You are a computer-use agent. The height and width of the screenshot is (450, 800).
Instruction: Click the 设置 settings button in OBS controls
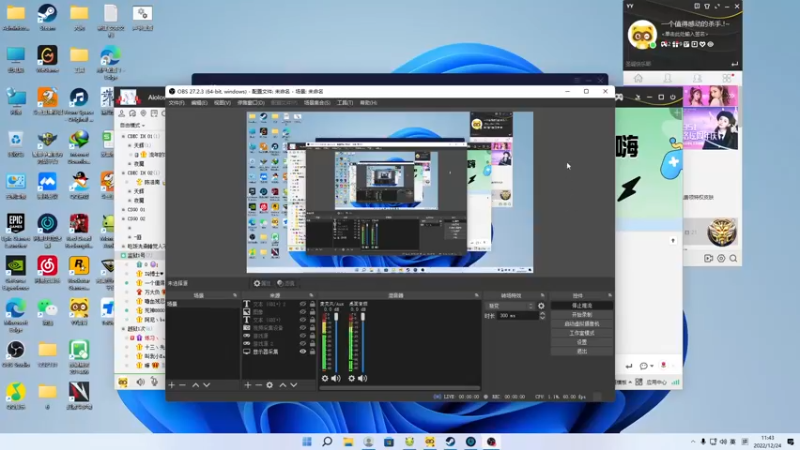point(582,342)
